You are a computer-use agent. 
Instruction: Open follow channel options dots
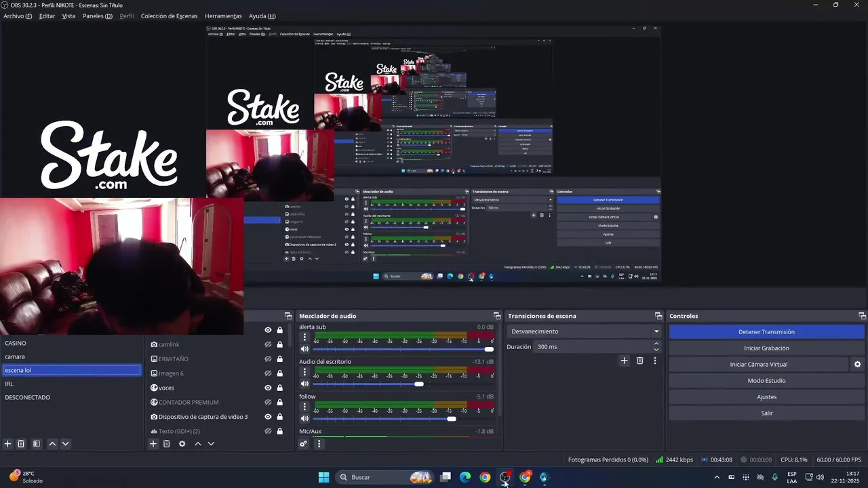click(304, 407)
